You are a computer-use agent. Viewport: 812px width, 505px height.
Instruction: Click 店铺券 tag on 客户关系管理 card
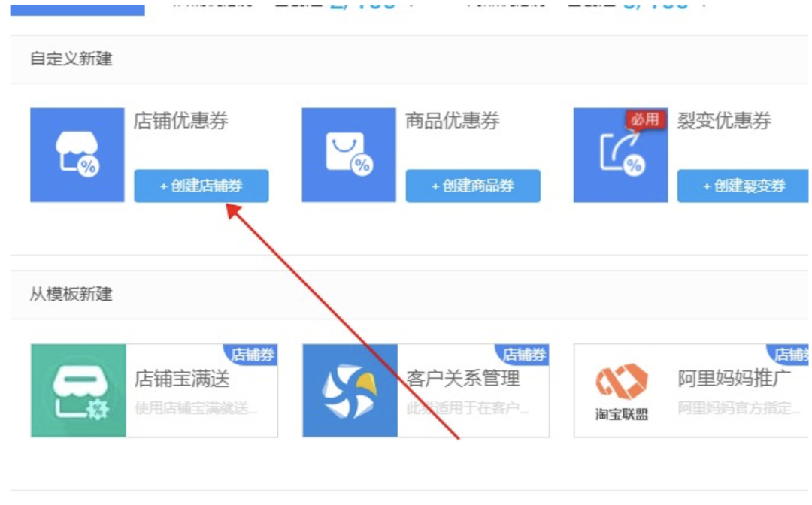pyautogui.click(x=523, y=355)
